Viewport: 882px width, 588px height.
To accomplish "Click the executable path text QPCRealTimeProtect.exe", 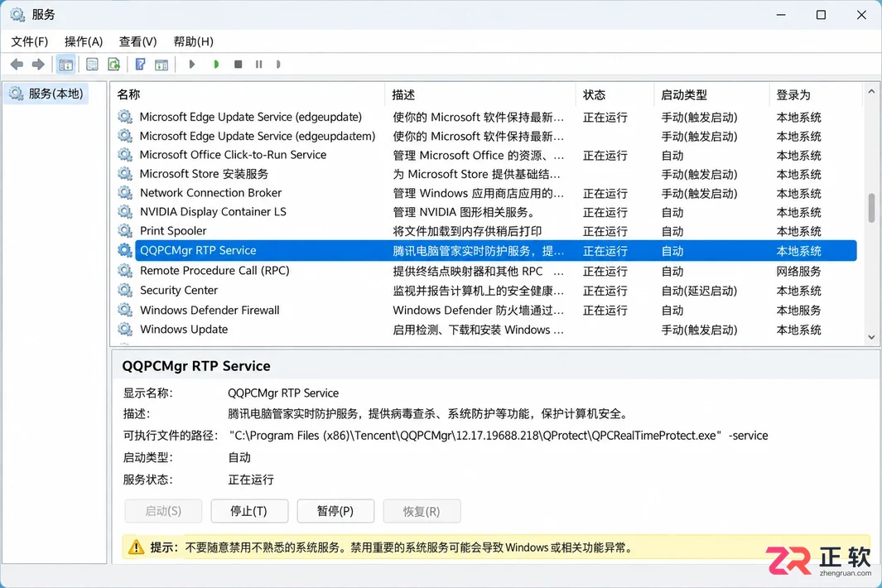I will pos(653,436).
